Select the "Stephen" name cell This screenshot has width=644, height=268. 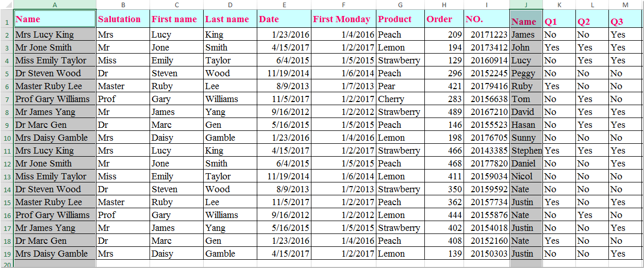tap(525, 150)
